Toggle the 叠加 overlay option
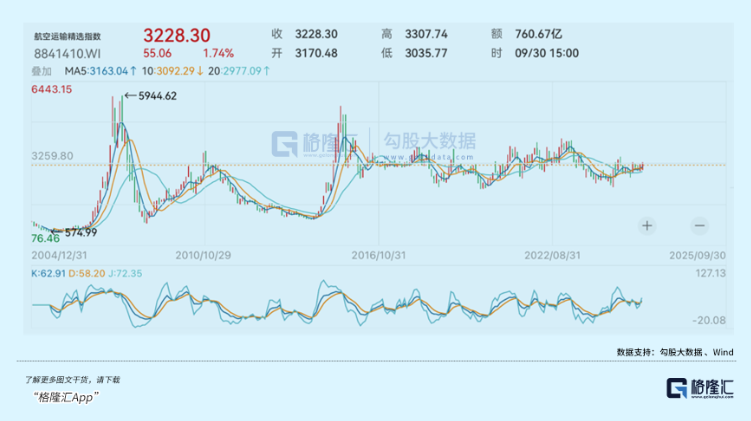This screenshot has width=751, height=421. coord(42,71)
